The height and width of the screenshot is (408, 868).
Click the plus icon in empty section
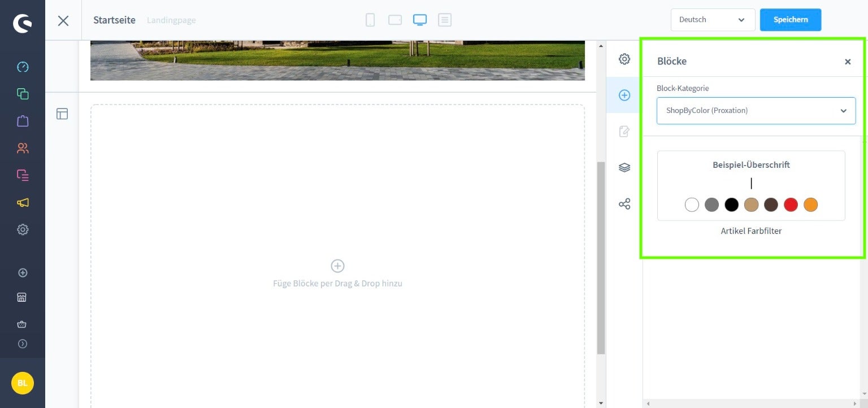pos(337,266)
